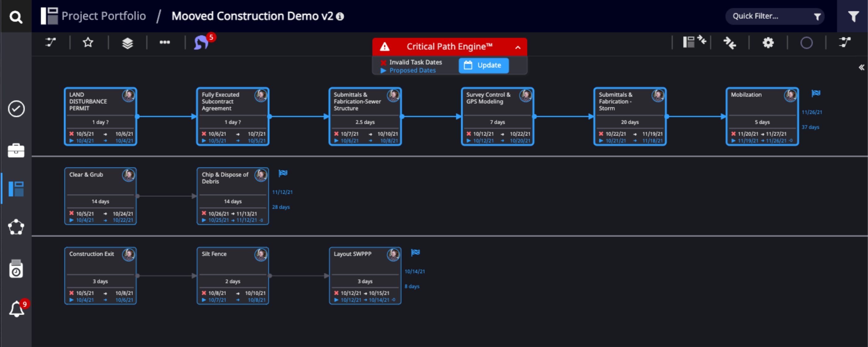868x347 pixels.
Task: Click the Project Portfolio logo icon
Action: [x=49, y=16]
